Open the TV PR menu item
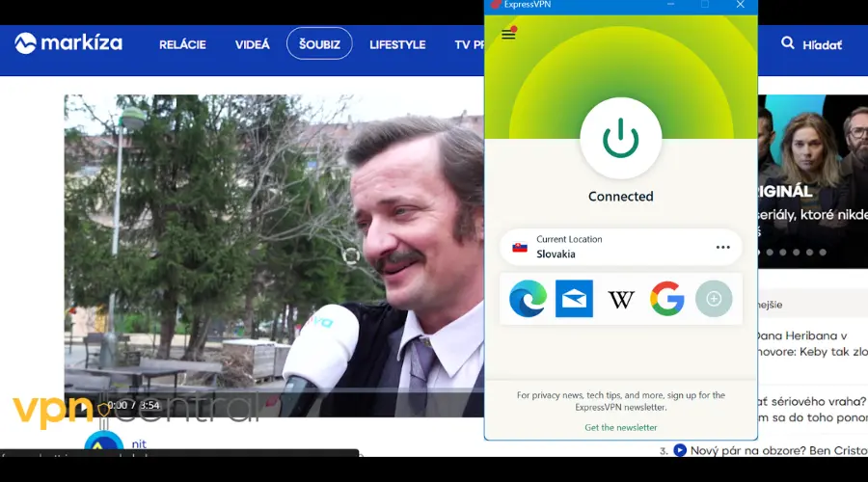Image resolution: width=868 pixels, height=482 pixels. click(470, 44)
